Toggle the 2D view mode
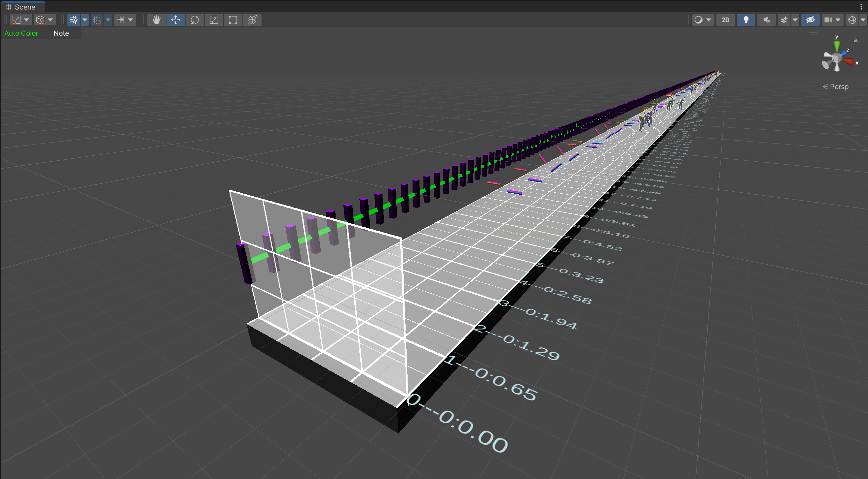Screen dimensions: 868x479 click(x=725, y=20)
